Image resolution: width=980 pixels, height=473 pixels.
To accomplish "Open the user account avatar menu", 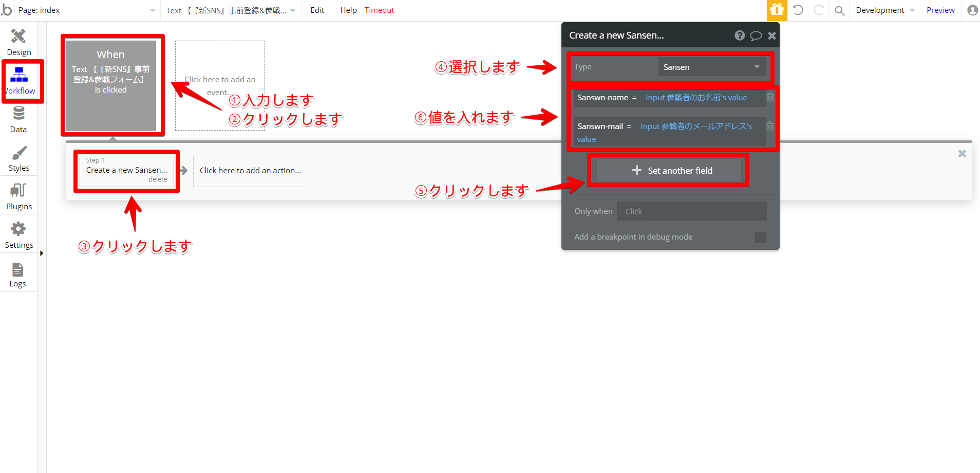I will pos(972,10).
